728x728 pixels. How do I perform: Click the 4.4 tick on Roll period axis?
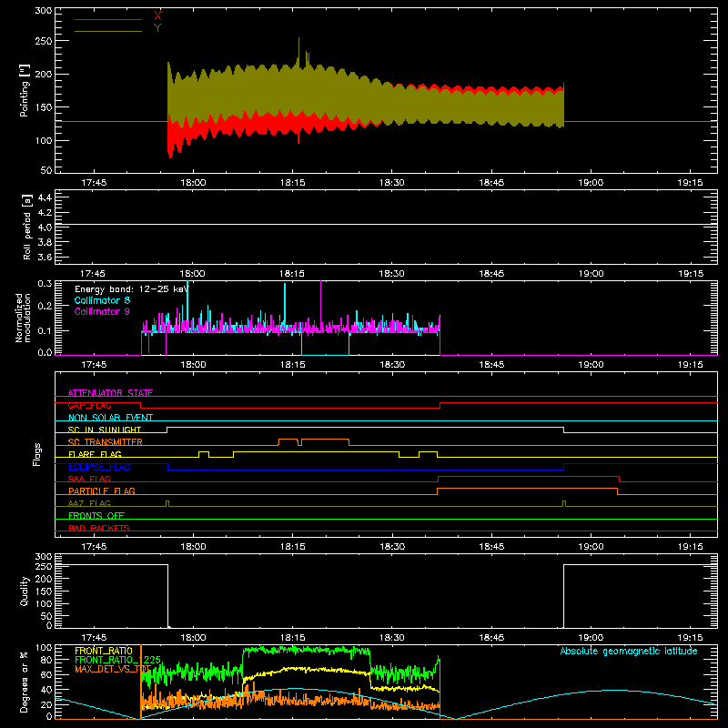click(x=45, y=197)
